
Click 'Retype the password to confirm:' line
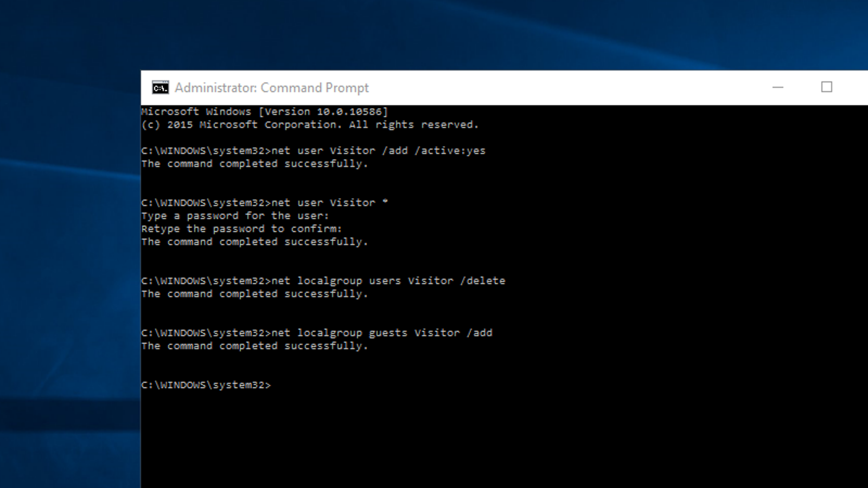point(241,229)
